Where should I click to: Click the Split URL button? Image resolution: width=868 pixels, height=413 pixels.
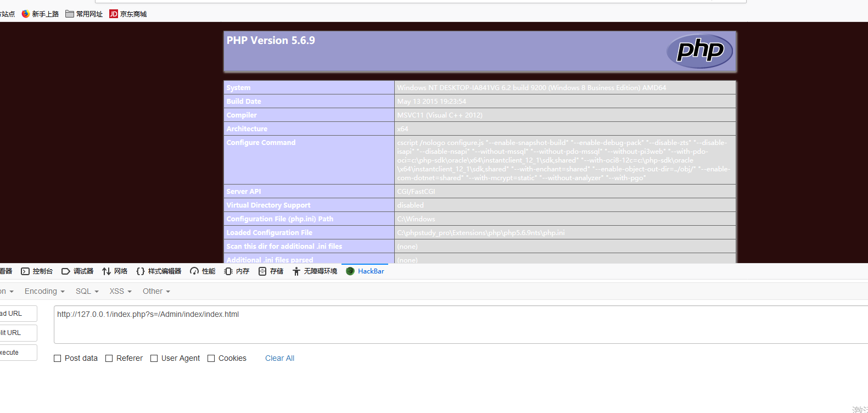pyautogui.click(x=18, y=333)
